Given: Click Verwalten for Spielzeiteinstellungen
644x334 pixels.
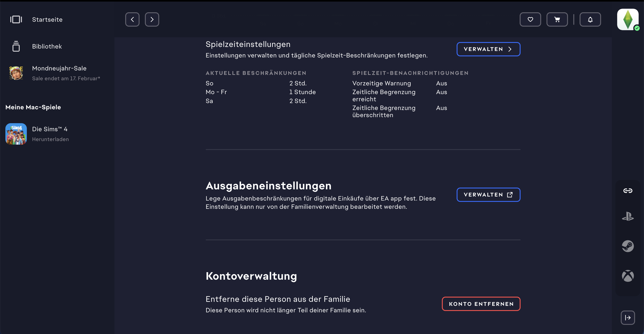Looking at the screenshot, I should [488, 49].
